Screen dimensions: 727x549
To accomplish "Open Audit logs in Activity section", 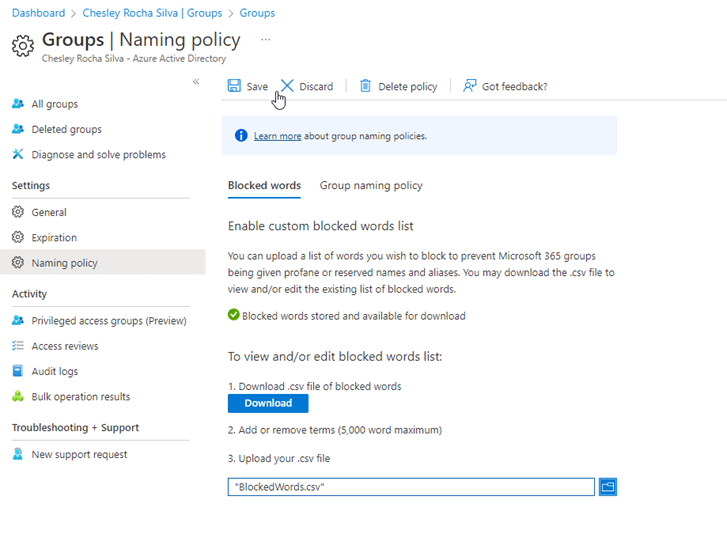I will pos(54,371).
